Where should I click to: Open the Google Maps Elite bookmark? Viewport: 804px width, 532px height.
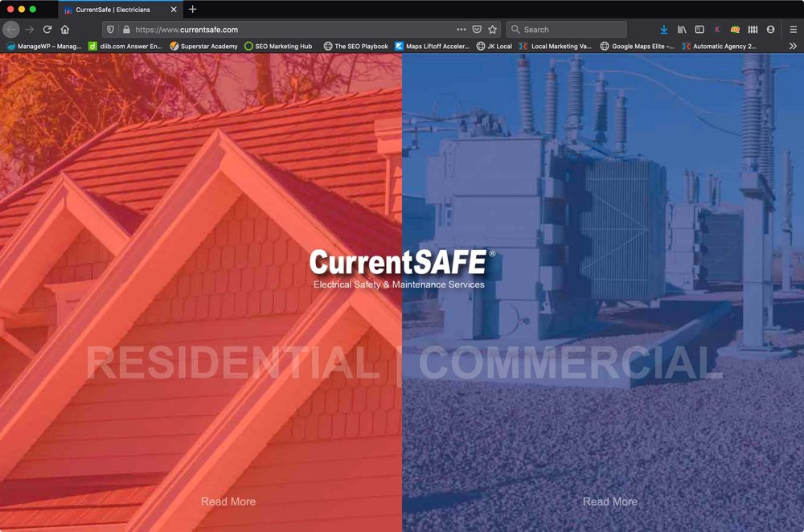[x=638, y=46]
